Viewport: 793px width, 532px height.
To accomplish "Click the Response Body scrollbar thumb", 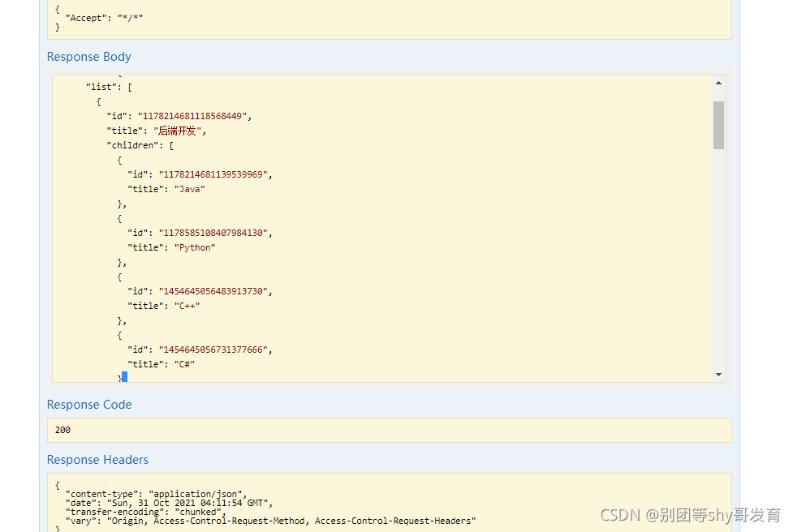I will click(718, 125).
